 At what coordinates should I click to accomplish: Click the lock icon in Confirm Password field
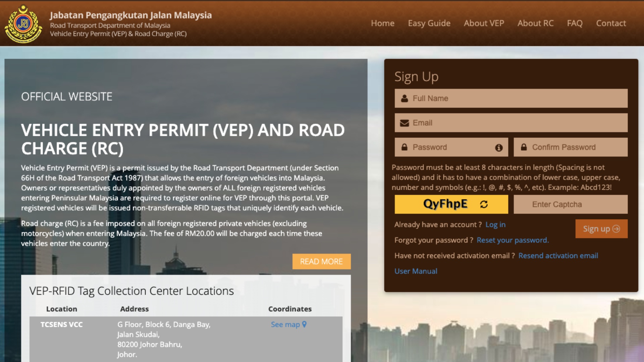click(x=524, y=147)
